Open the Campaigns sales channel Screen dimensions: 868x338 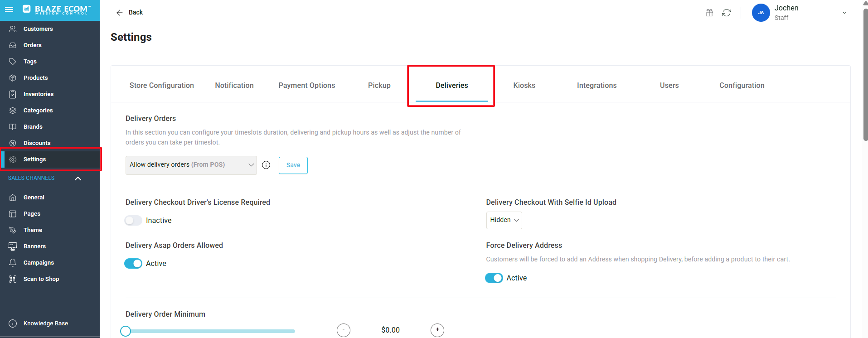pos(38,262)
